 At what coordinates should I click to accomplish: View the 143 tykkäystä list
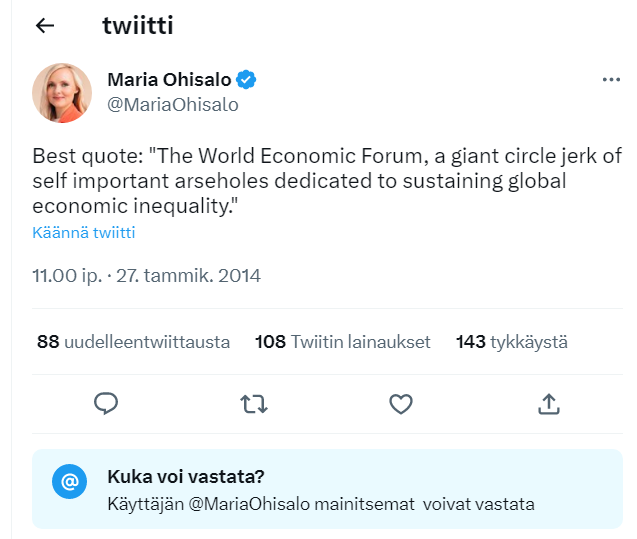[511, 342]
